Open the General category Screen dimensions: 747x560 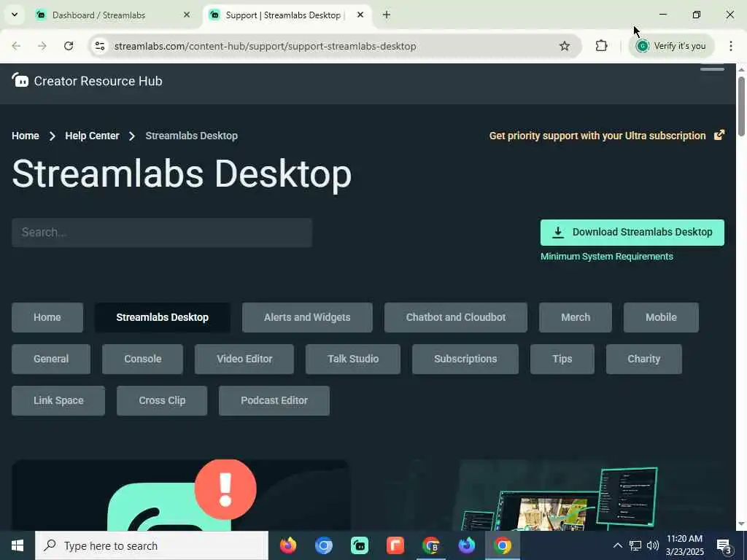click(x=51, y=359)
